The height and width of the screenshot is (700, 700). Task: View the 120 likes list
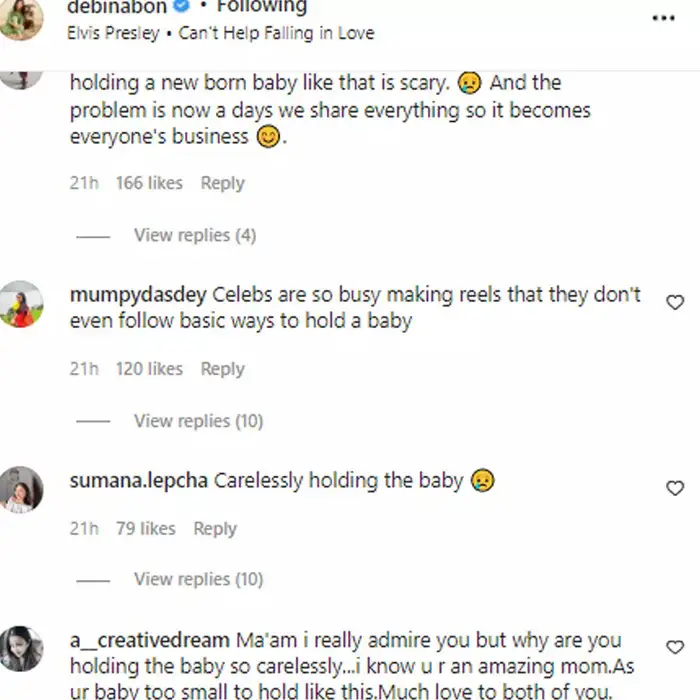coord(149,369)
